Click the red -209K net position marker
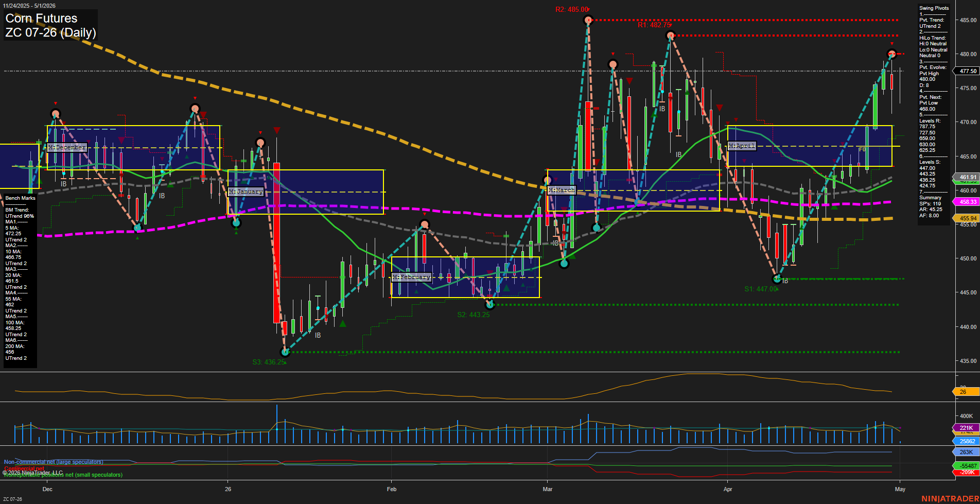The height and width of the screenshot is (504, 980). tap(967, 472)
